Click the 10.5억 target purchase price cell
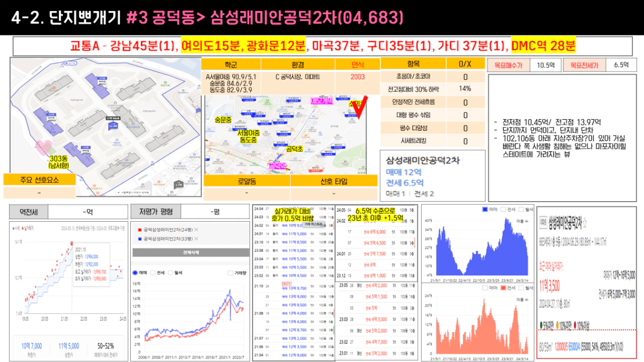644x362 pixels. 545,65
